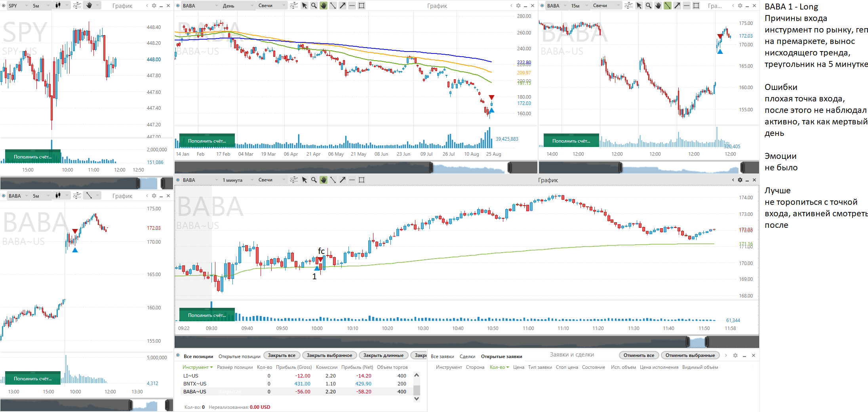Open hand tool dropdown in SPY chart
The width and height of the screenshot is (868, 412).
[98, 6]
